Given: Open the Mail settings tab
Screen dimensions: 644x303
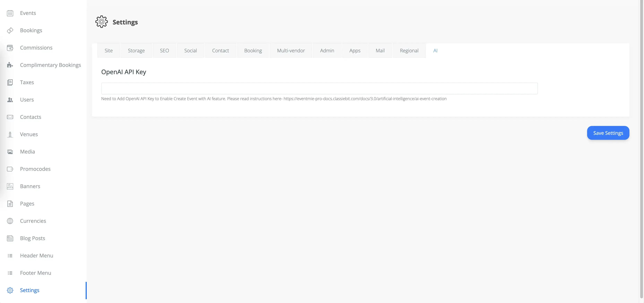Looking at the screenshot, I should tap(380, 50).
